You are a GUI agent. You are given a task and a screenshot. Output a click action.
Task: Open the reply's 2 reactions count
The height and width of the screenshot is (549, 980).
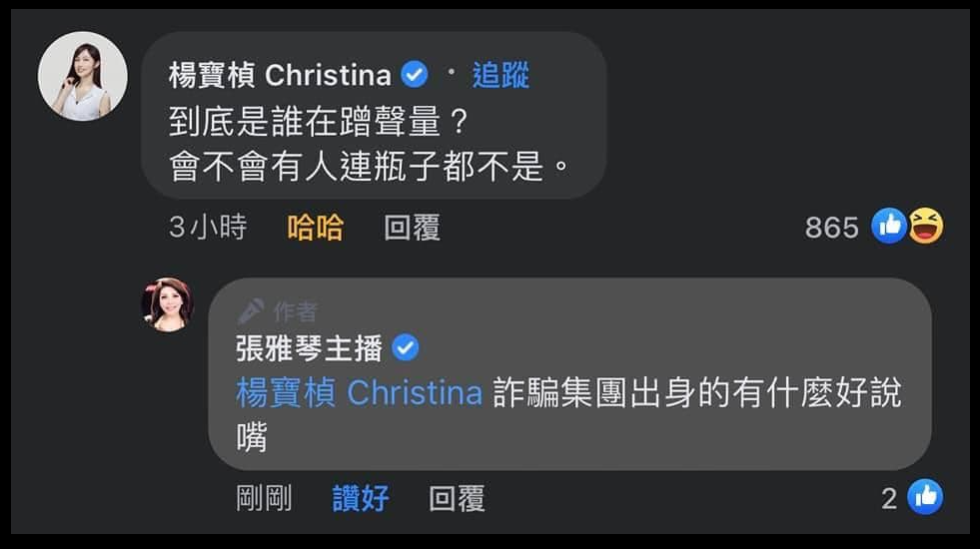889,498
